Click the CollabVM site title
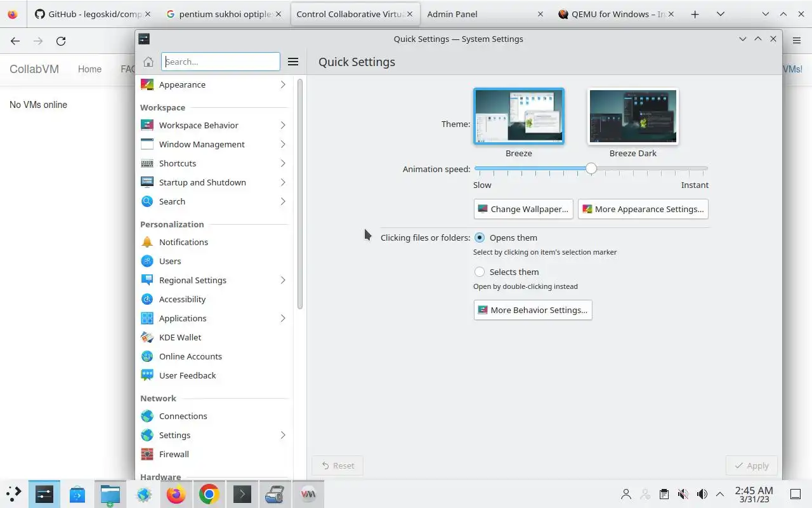The height and width of the screenshot is (508, 812). click(x=34, y=69)
